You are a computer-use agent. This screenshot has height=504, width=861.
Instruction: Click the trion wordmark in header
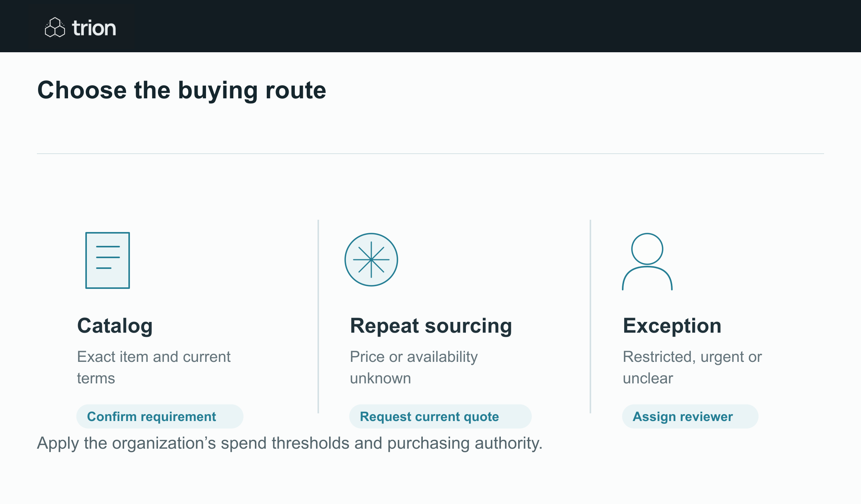point(94,28)
